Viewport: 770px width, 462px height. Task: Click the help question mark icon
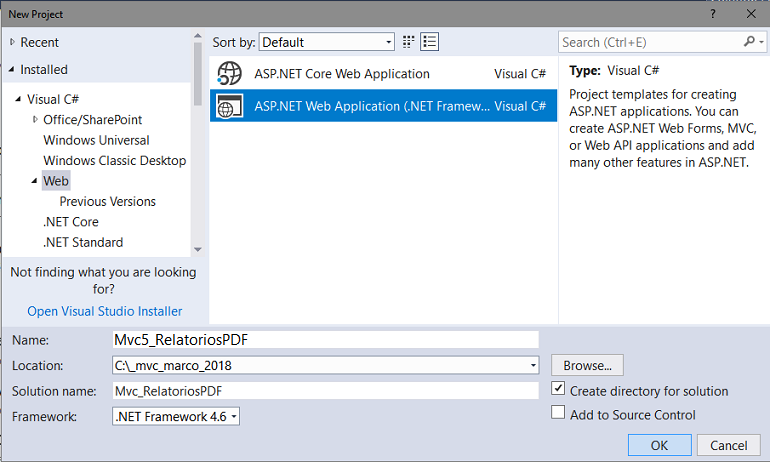713,14
